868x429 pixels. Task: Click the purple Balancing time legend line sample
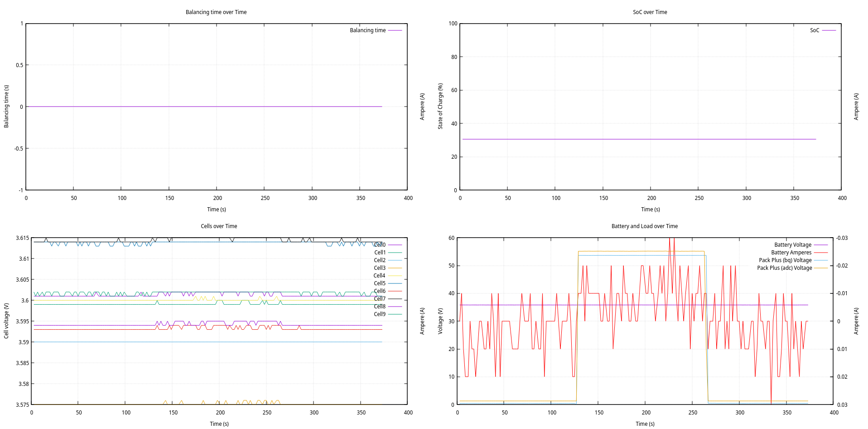(x=395, y=30)
